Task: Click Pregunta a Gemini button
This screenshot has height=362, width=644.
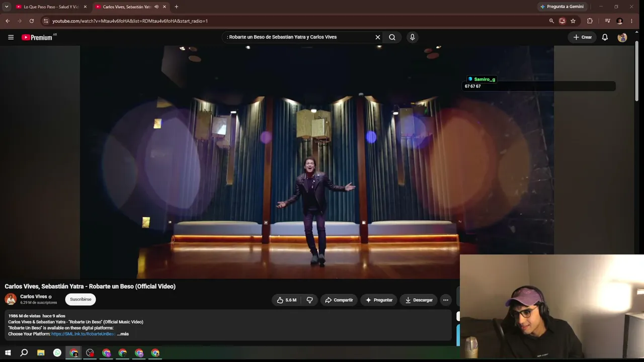Action: (x=561, y=7)
